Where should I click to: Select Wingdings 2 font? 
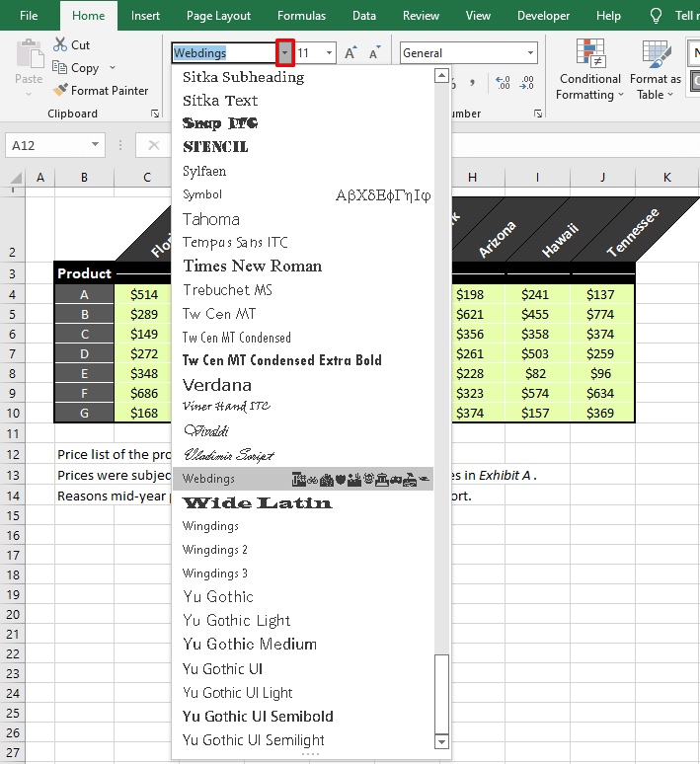(x=303, y=550)
